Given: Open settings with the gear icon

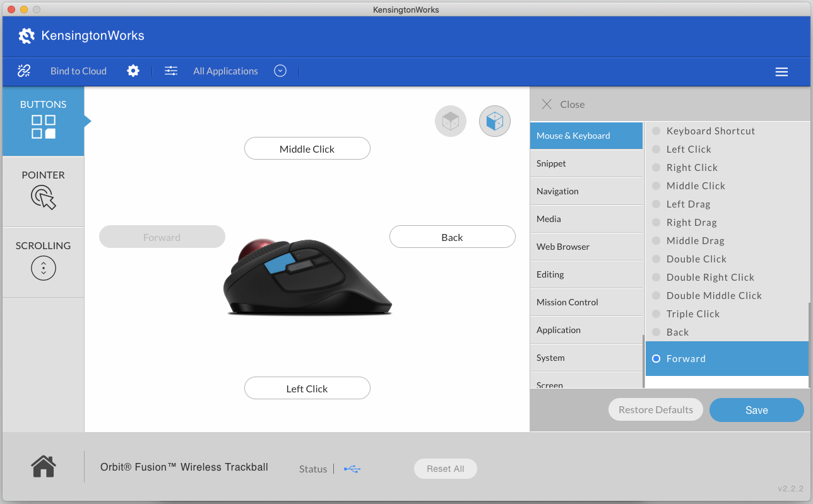Looking at the screenshot, I should pyautogui.click(x=133, y=71).
